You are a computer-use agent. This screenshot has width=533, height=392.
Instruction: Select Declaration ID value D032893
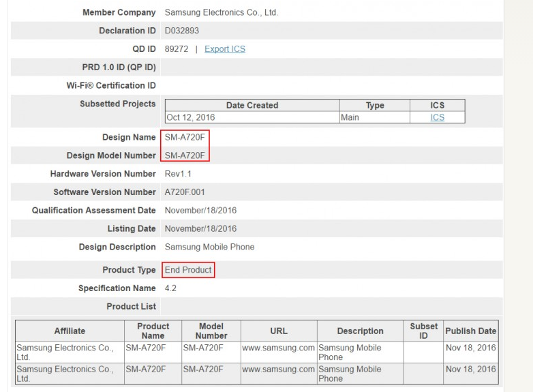(x=182, y=31)
